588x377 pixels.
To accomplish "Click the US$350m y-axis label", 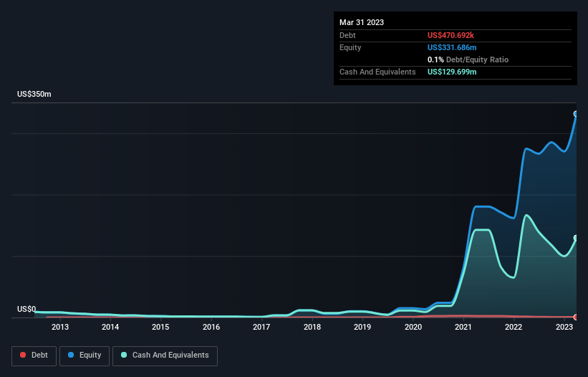I will (x=34, y=94).
